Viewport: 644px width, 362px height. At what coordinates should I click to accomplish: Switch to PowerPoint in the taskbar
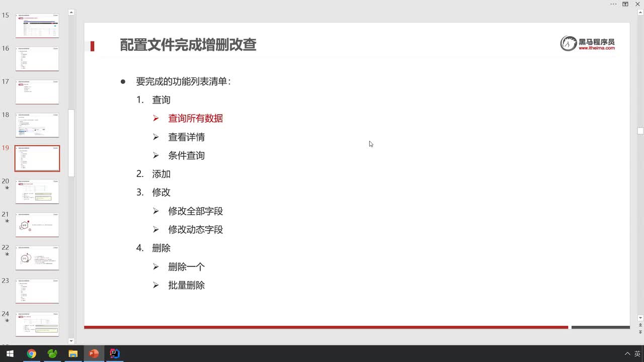click(94, 353)
